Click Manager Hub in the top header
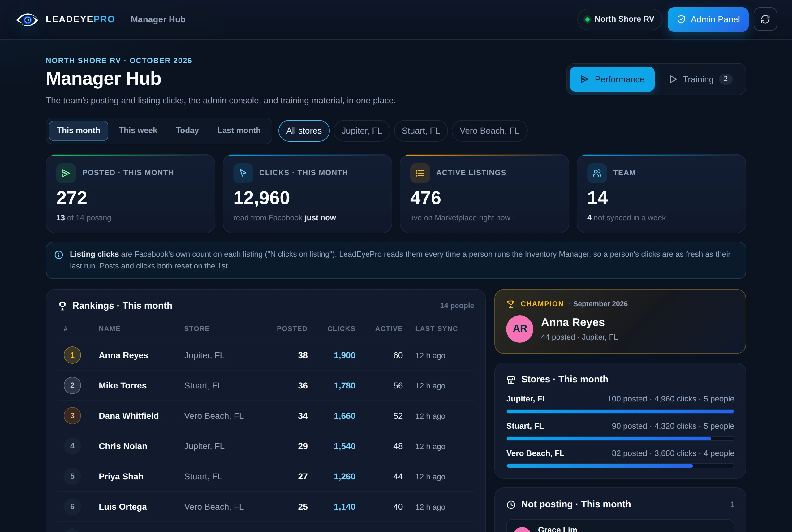792x532 pixels. click(x=158, y=19)
